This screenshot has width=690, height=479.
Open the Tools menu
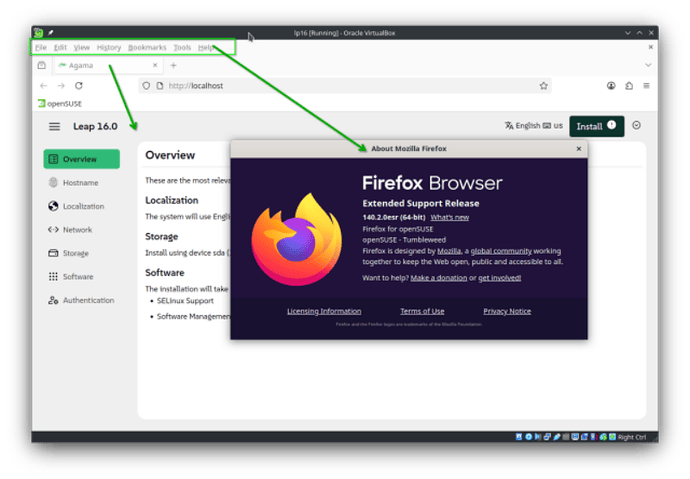click(x=182, y=47)
